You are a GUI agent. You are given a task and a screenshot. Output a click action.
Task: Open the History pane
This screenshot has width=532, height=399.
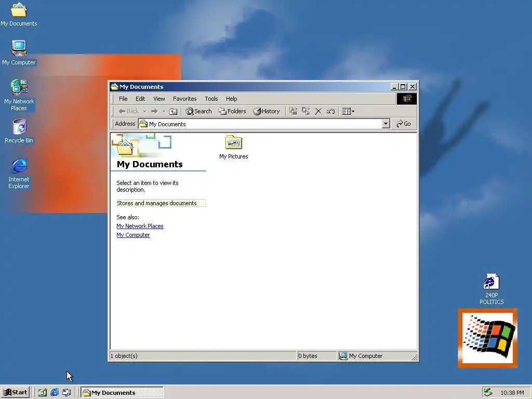click(x=267, y=111)
